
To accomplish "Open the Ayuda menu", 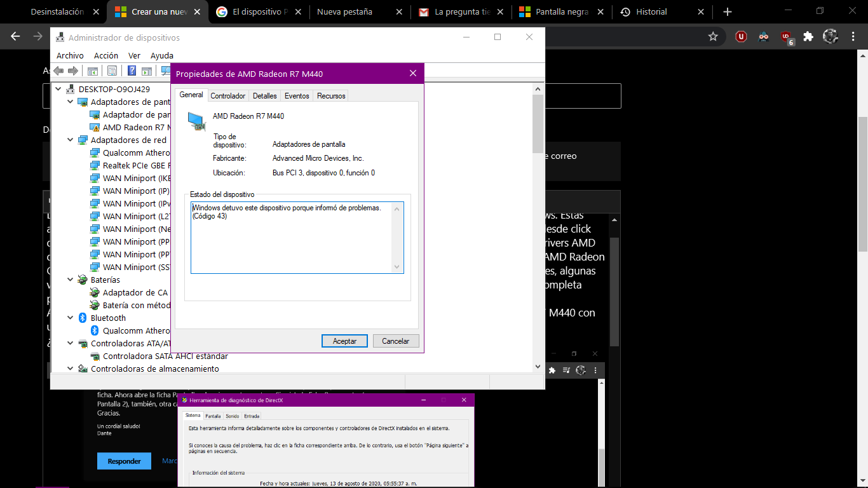I will tap(162, 55).
